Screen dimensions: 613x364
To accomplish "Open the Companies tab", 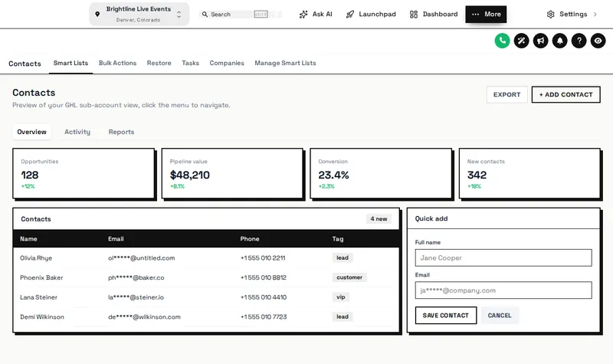I will click(x=227, y=63).
